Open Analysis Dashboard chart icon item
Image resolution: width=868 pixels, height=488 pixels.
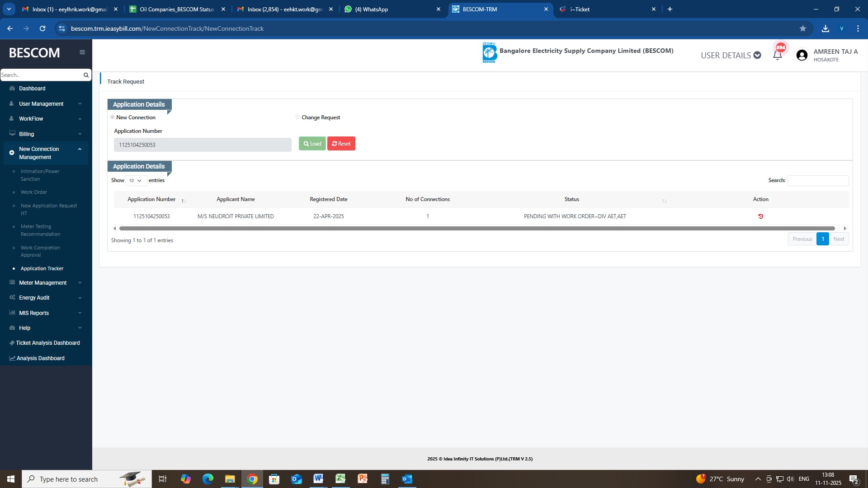[40, 358]
